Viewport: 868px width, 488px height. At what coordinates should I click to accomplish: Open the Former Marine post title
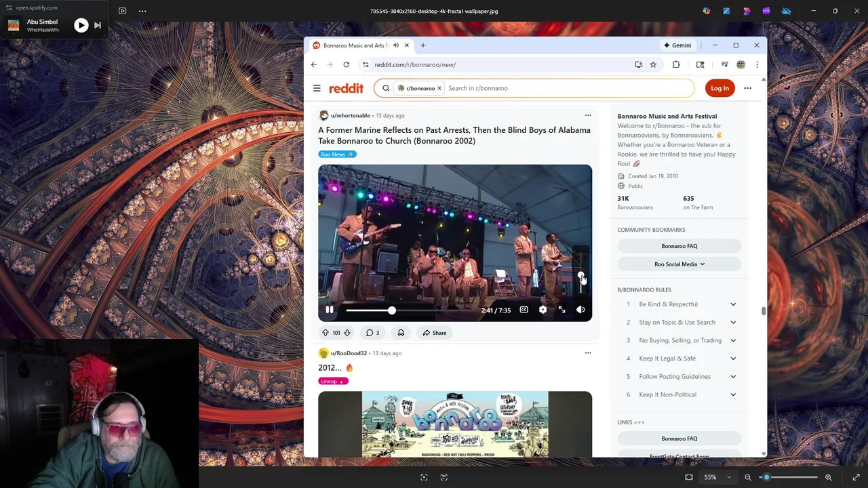454,136
